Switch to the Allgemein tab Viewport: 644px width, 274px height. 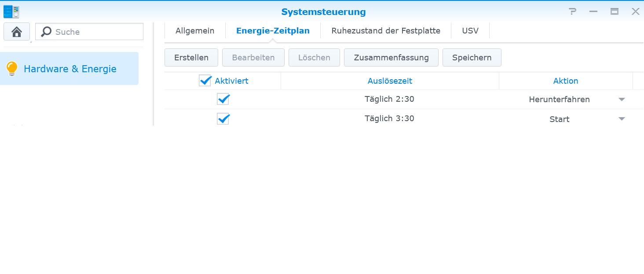pos(194,30)
